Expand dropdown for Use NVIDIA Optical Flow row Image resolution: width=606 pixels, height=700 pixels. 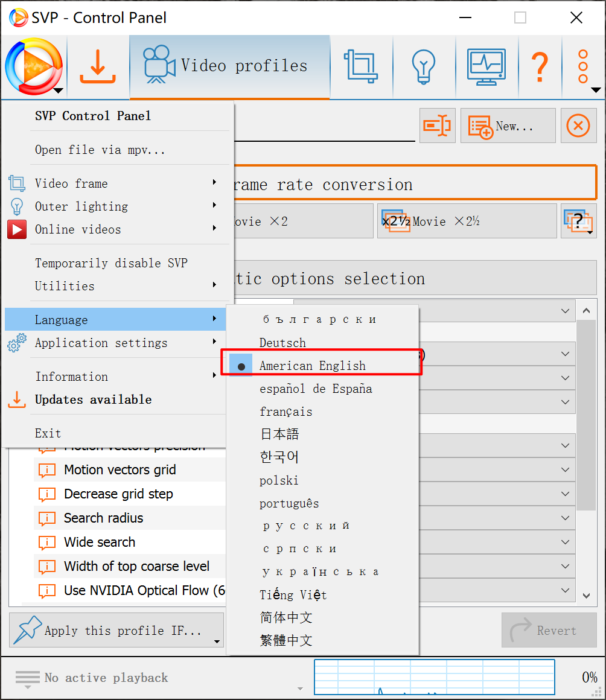tap(565, 590)
